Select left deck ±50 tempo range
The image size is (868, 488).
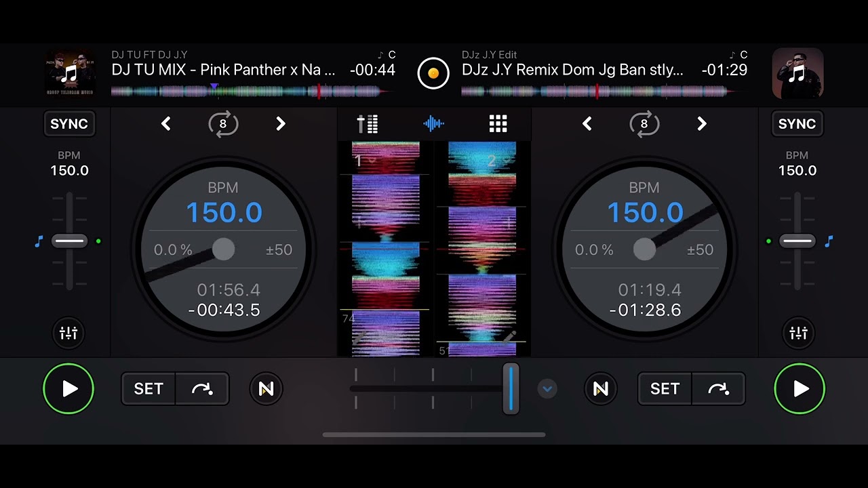coord(279,250)
